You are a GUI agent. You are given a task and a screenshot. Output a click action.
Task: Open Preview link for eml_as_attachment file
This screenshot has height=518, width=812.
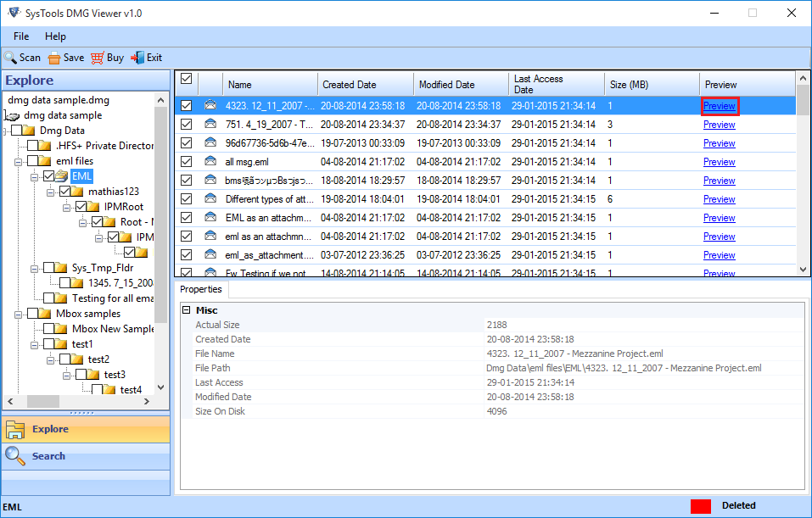tap(720, 255)
